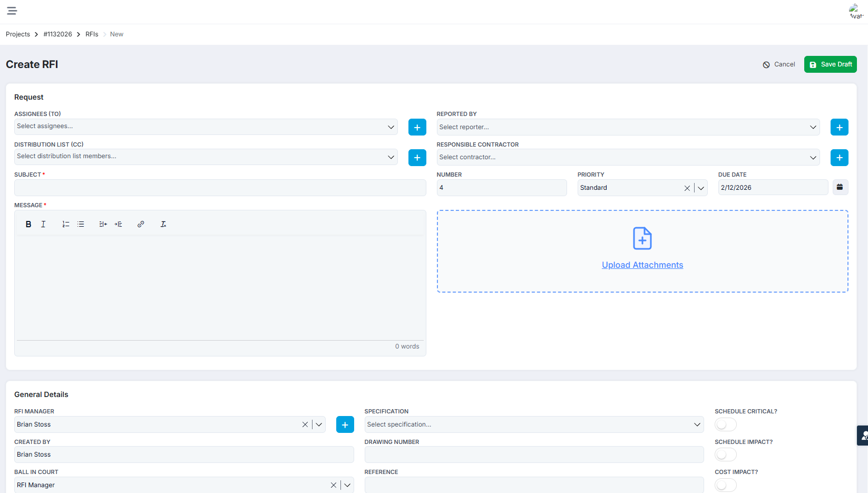Toggle italic formatting in message editor
Viewport: 868px width, 493px height.
pos(43,224)
